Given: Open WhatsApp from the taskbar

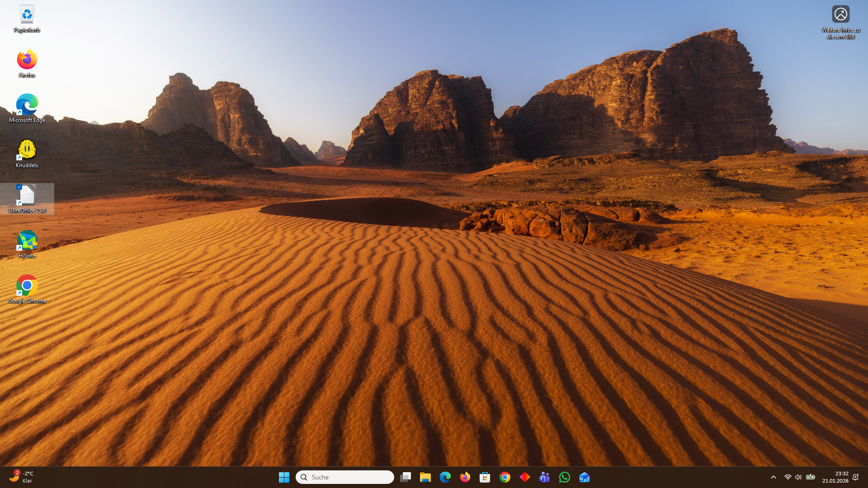Looking at the screenshot, I should coord(564,477).
